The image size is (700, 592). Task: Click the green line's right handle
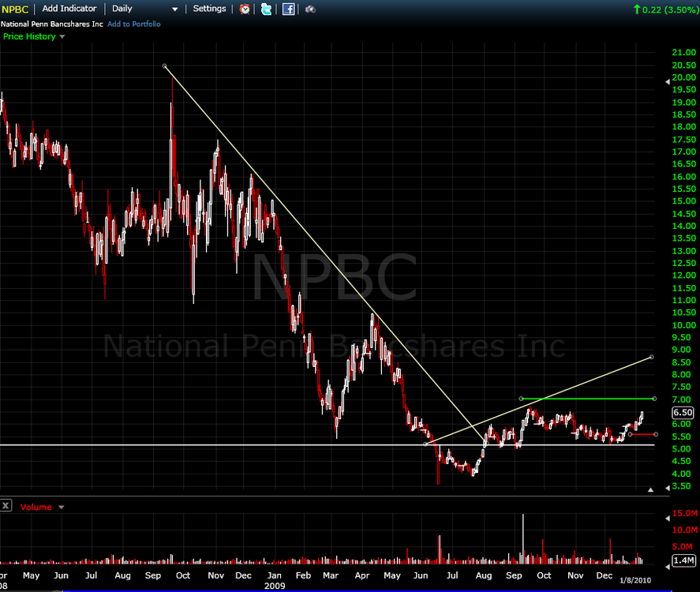654,399
